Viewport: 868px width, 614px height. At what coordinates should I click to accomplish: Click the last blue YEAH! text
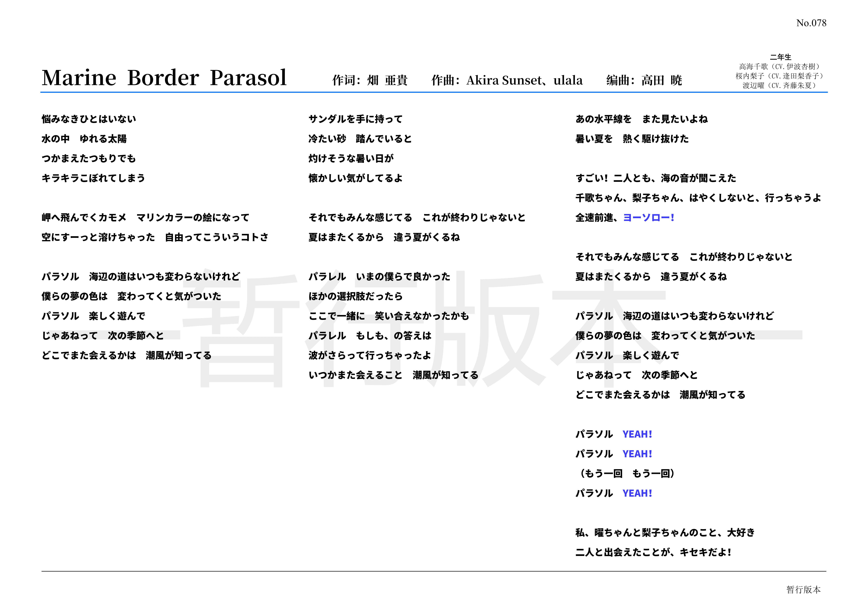click(x=637, y=493)
